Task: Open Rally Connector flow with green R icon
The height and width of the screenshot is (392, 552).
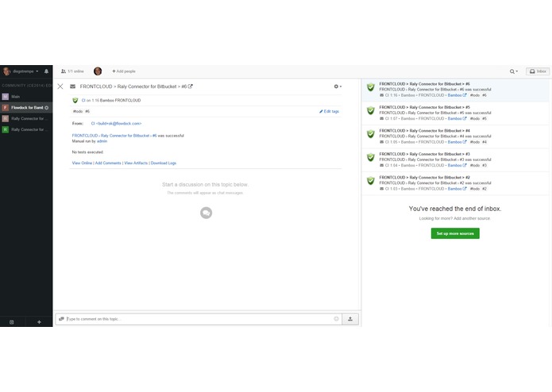Action: 26,129
